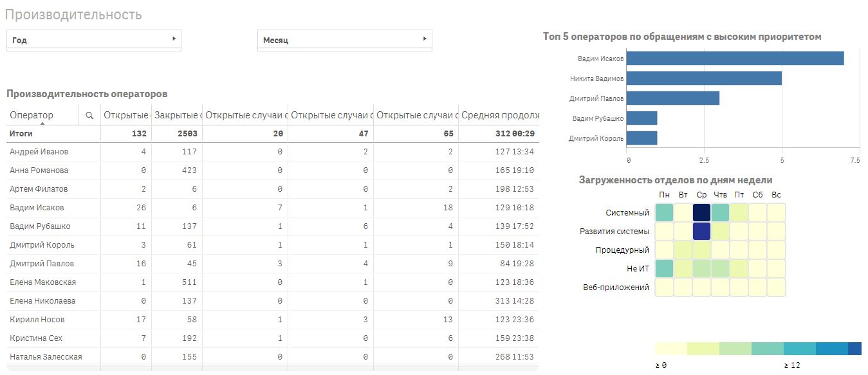Click the search icon in Оператор column

(x=89, y=115)
